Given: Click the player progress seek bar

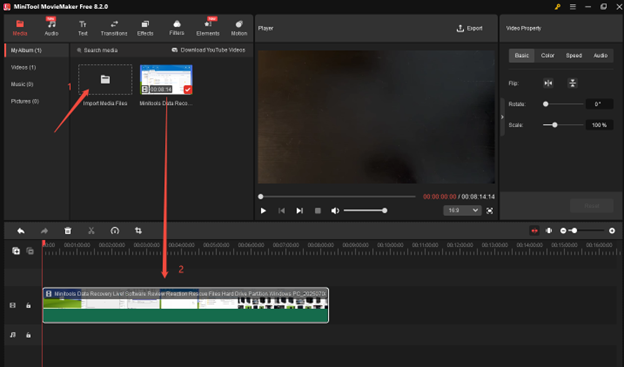Looking at the screenshot, I should (337, 196).
